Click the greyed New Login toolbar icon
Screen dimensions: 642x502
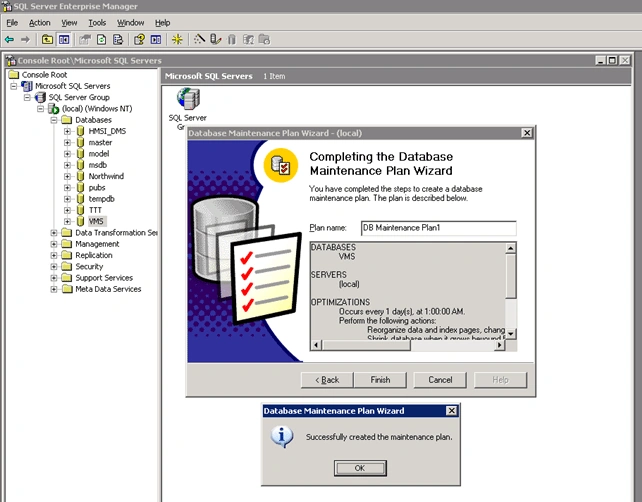coord(248,40)
